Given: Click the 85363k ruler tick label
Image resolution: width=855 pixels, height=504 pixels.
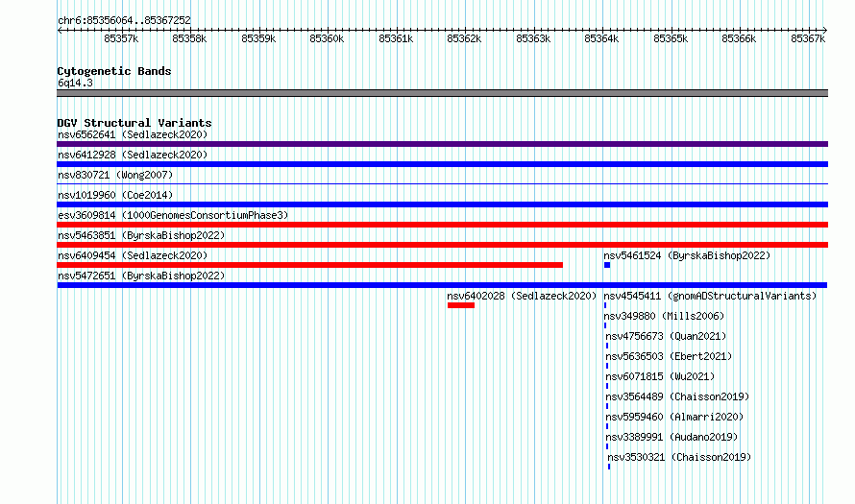Looking at the screenshot, I should (x=533, y=38).
